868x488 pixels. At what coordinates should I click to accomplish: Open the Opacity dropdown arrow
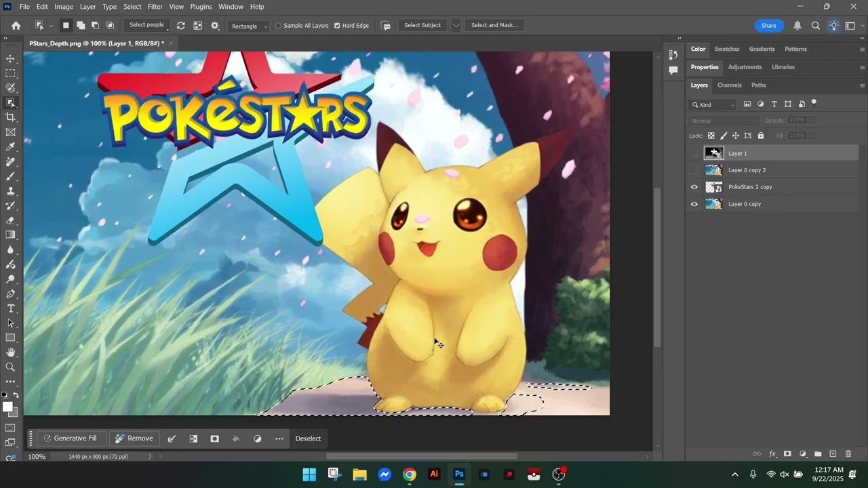pyautogui.click(x=811, y=121)
